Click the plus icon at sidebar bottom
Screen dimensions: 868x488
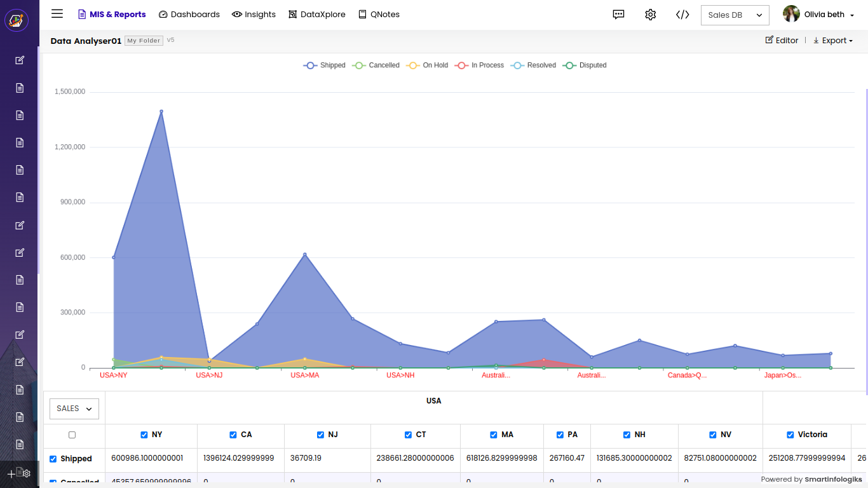(x=11, y=474)
